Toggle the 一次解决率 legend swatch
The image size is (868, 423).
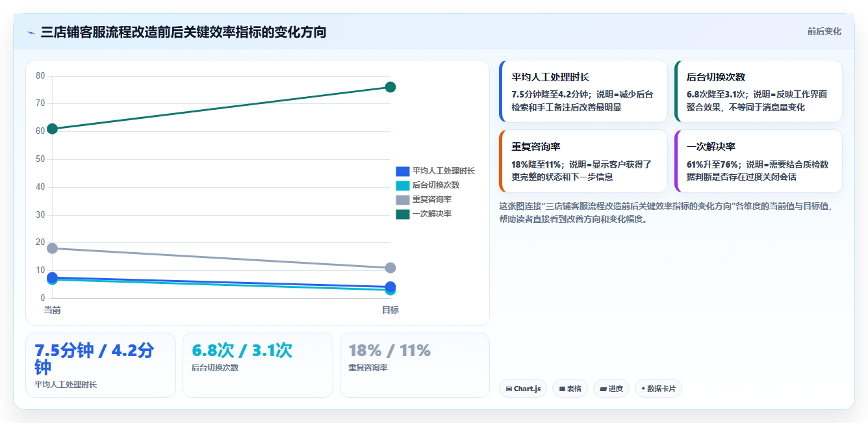402,214
